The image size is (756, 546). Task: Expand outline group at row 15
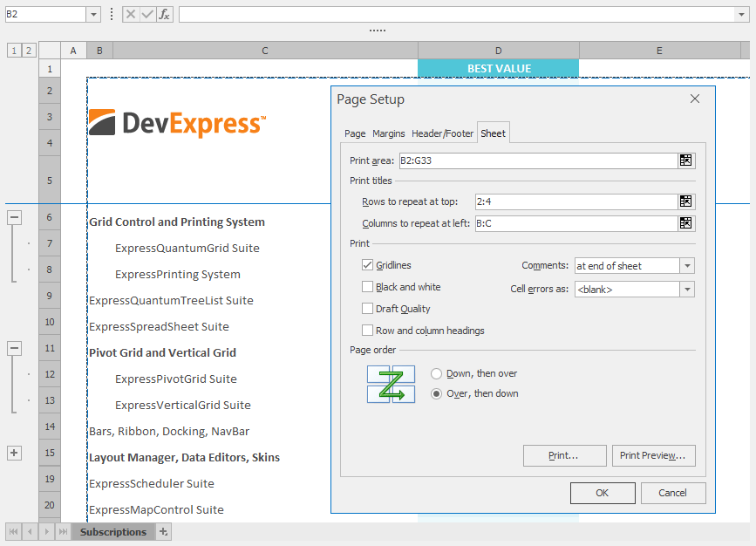(x=15, y=453)
